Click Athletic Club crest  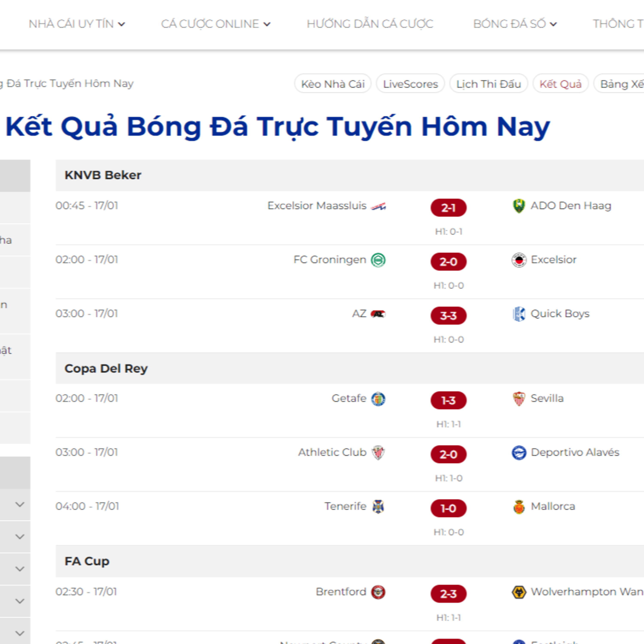(378, 453)
